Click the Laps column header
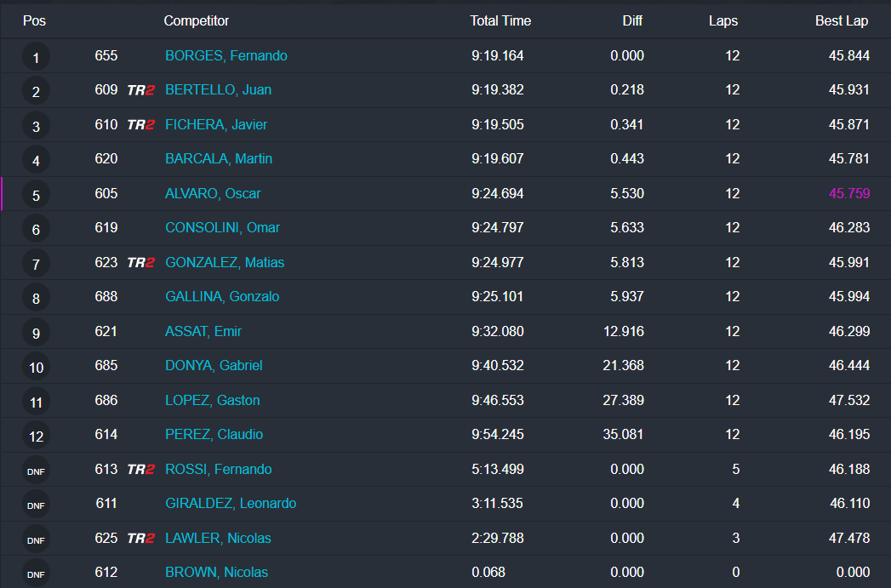891x588 pixels. 723,21
